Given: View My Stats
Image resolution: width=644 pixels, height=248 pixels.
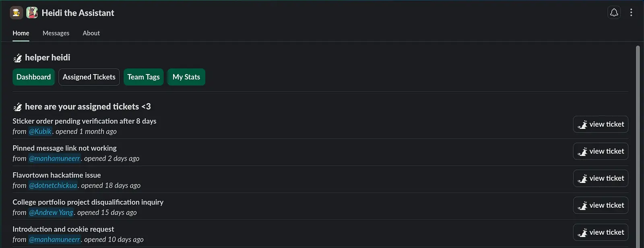Looking at the screenshot, I should (x=186, y=77).
